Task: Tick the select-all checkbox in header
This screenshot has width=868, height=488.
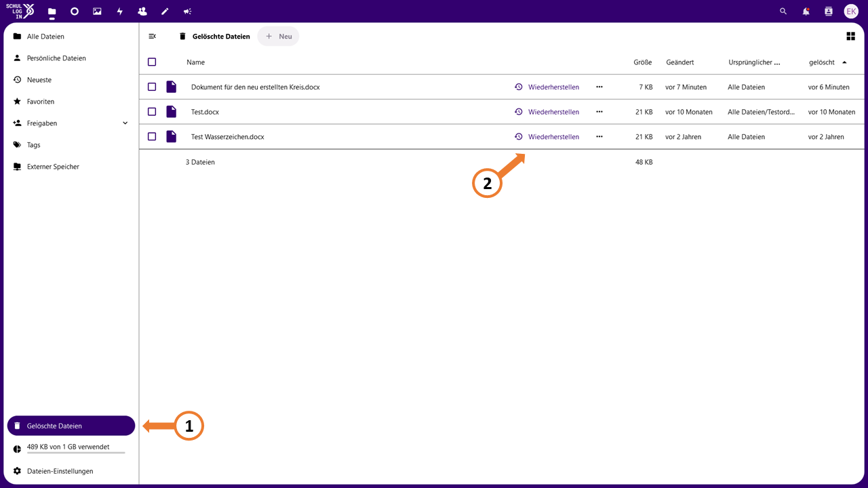Action: pos(152,62)
